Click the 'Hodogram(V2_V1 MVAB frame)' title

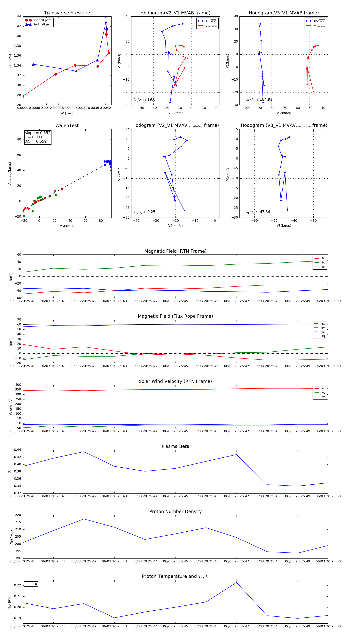tap(175, 13)
